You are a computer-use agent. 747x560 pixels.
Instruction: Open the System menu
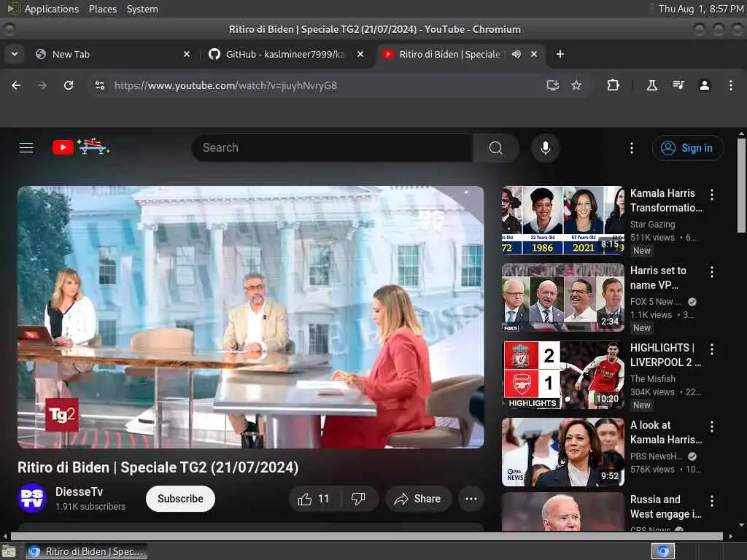142,9
